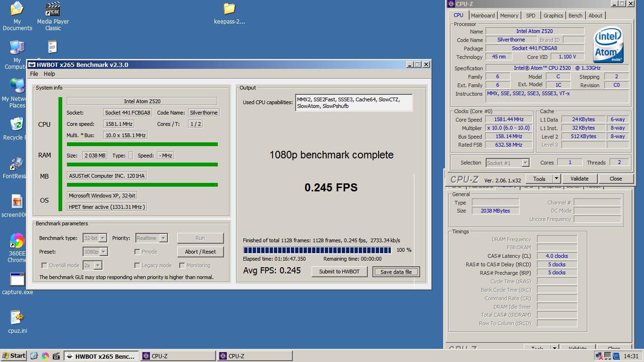Open the My Documents desktop icon

(x=17, y=16)
